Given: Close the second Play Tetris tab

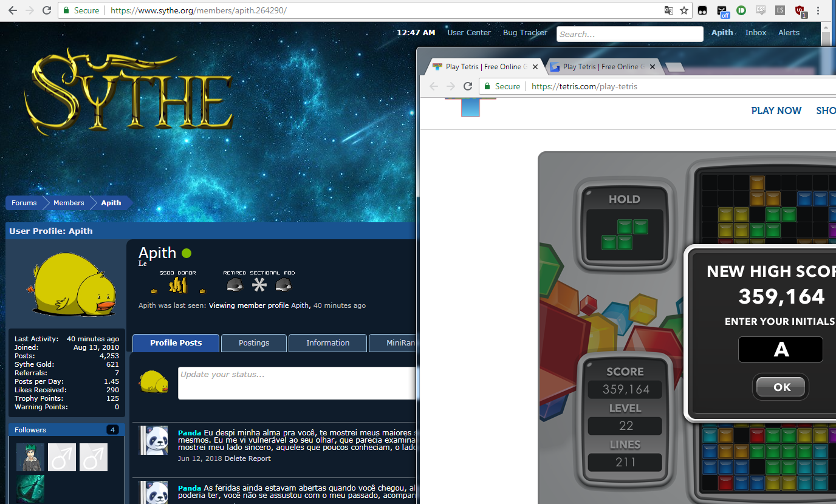Looking at the screenshot, I should tap(653, 67).
